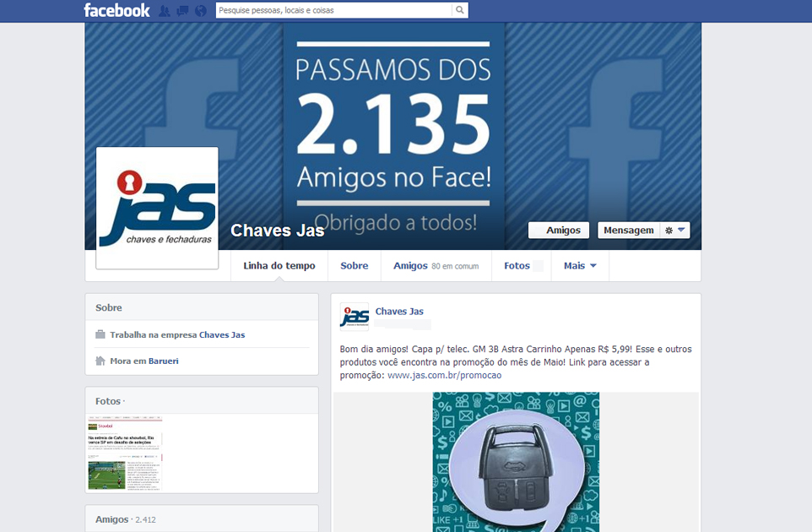Click the Mensagem button
Image resolution: width=812 pixels, height=532 pixels.
tap(628, 230)
